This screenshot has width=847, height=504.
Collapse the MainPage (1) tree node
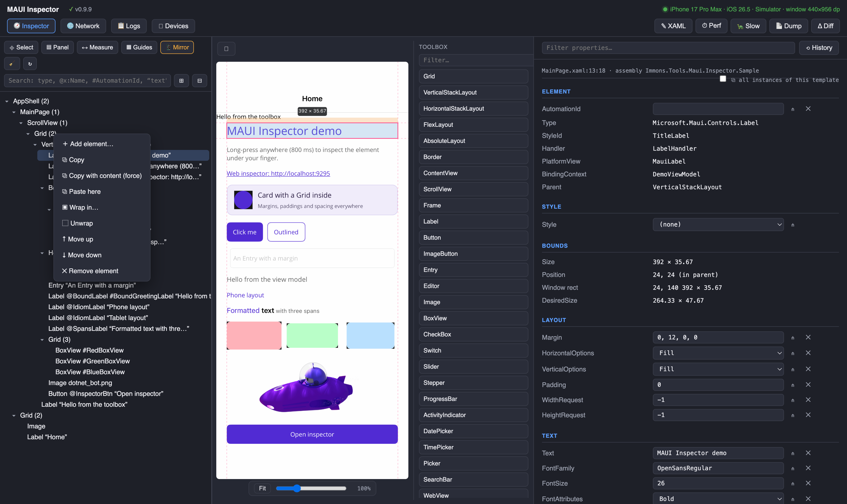pyautogui.click(x=14, y=112)
